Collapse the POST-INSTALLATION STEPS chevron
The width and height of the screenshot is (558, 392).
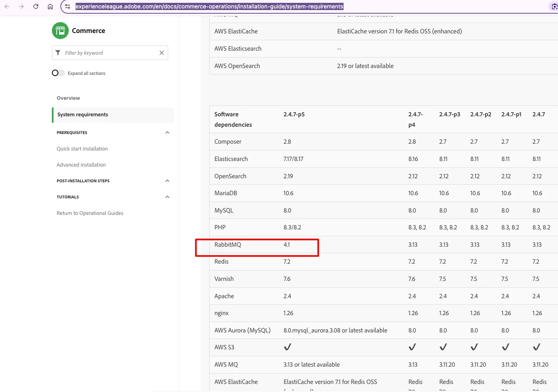point(167,181)
